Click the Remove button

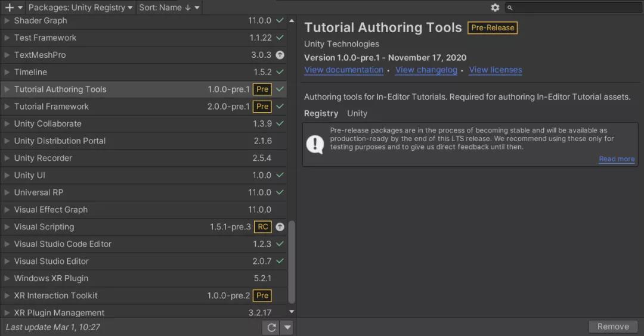[x=613, y=326]
